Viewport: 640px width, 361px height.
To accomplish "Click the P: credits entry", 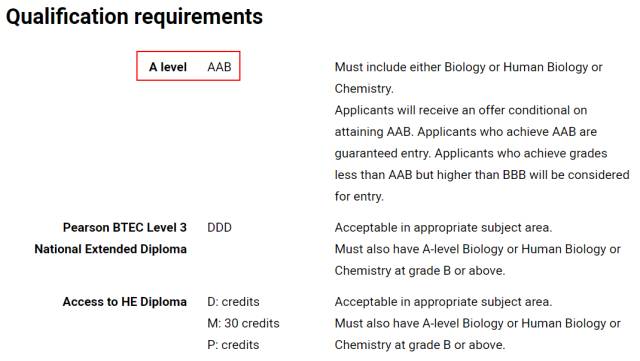I will [233, 345].
